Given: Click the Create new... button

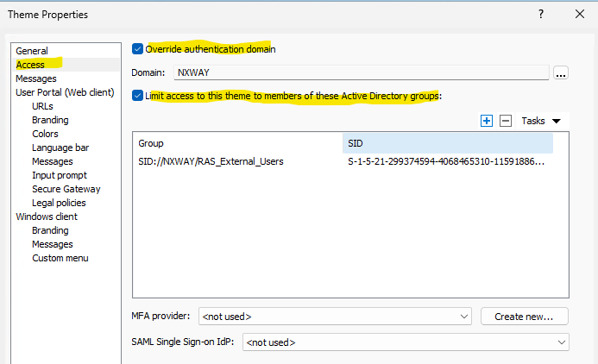Looking at the screenshot, I should pos(525,317).
